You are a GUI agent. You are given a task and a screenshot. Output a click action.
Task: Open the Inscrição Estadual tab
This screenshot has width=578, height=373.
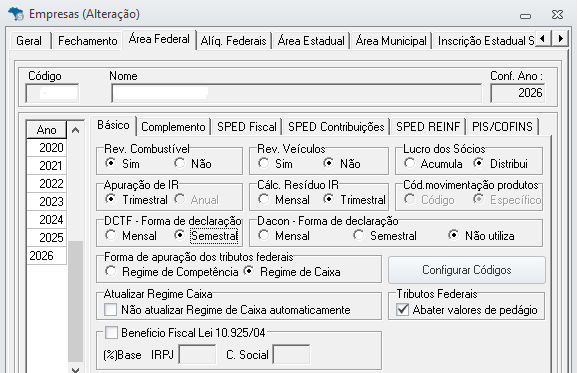click(485, 41)
